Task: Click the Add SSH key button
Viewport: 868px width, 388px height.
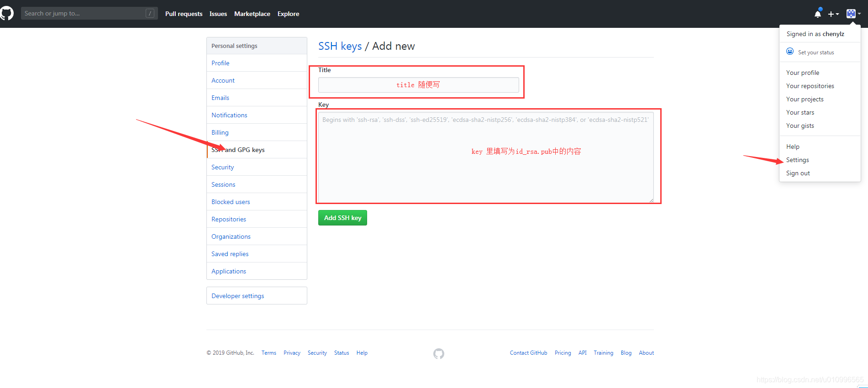Action: 342,218
